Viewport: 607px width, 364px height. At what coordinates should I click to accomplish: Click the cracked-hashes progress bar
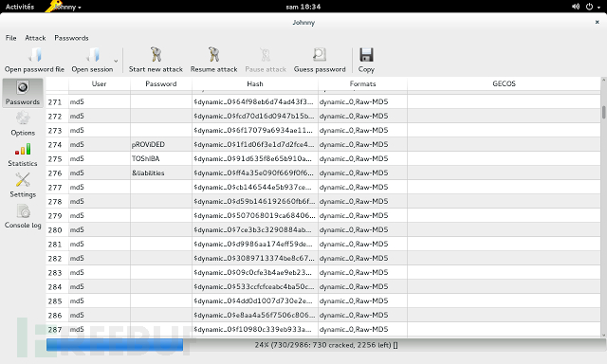(x=326, y=345)
